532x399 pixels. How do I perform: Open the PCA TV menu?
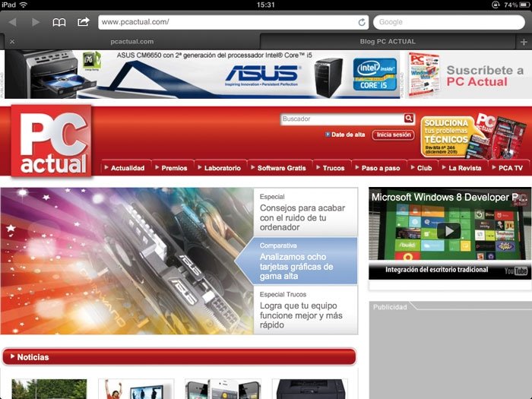point(509,168)
